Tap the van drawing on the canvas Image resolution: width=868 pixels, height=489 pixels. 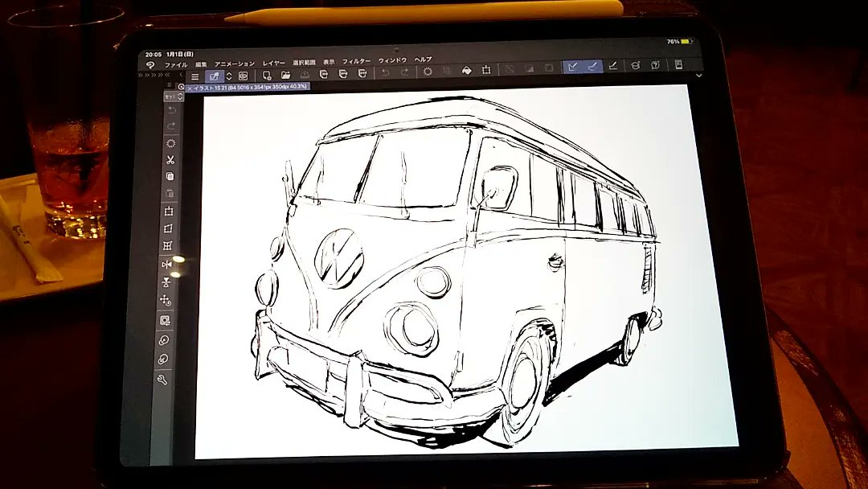[455, 269]
